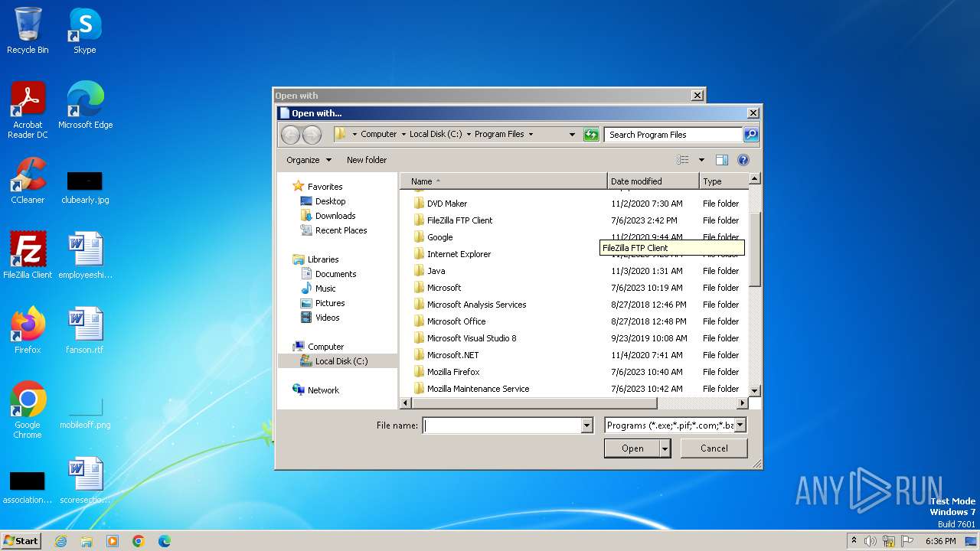This screenshot has width=980, height=551.
Task: Click the Back navigation arrow in Open with dialog
Action: [290, 135]
